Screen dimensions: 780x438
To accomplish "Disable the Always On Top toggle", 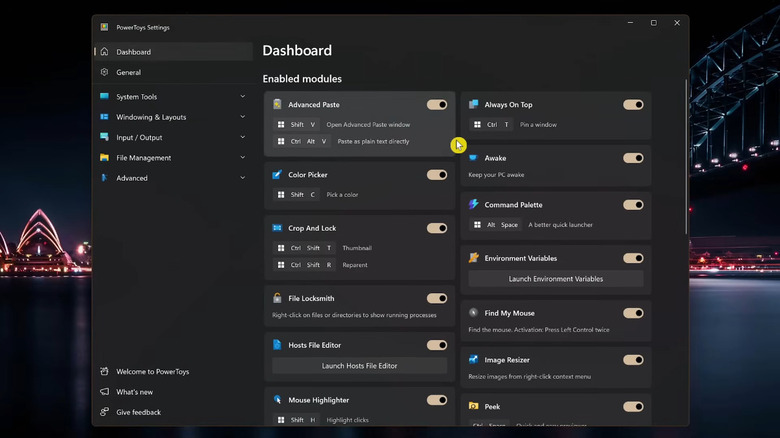I will [x=633, y=105].
